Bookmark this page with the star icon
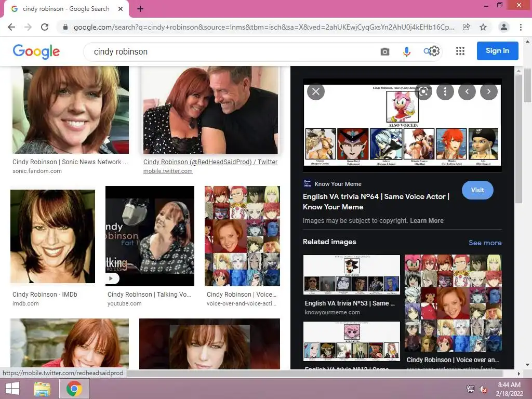 click(483, 27)
